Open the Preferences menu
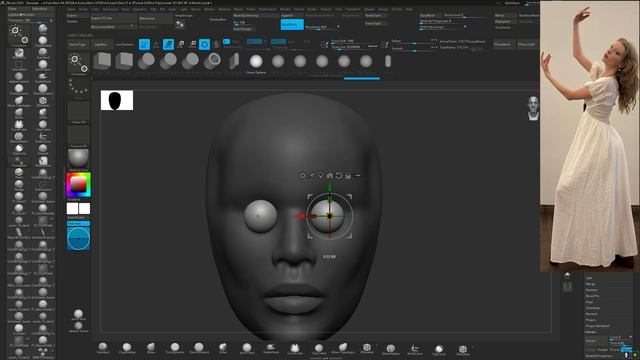Image resolution: width=640 pixels, height=360 pixels. [267, 9]
